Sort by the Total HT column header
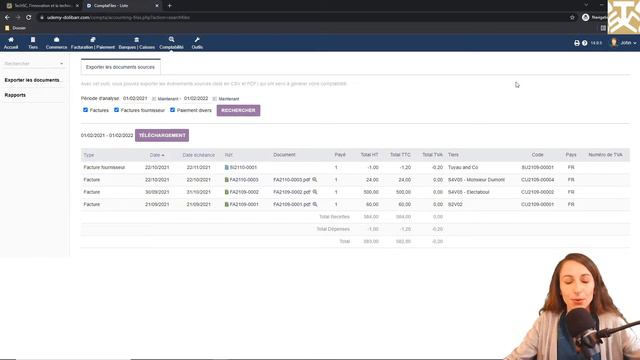This screenshot has height=360, width=640. 369,155
